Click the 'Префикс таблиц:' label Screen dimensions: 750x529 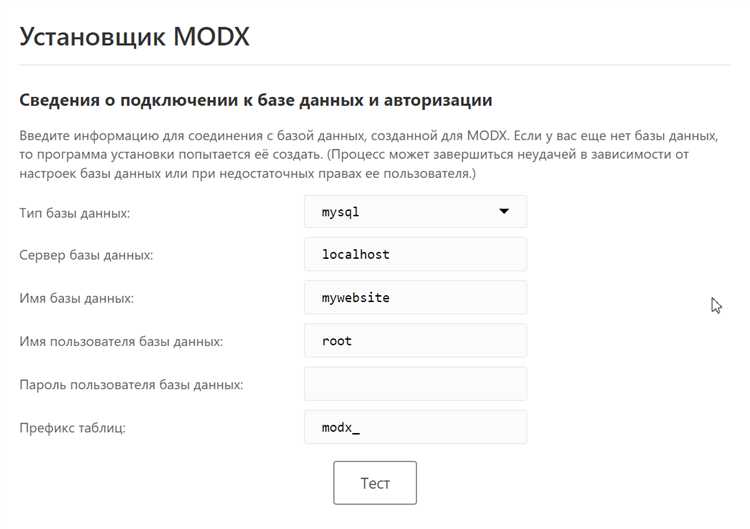(73, 428)
